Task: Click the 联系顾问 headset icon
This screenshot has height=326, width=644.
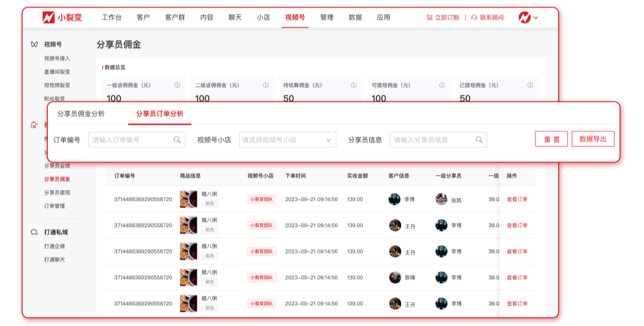Action: coord(474,17)
